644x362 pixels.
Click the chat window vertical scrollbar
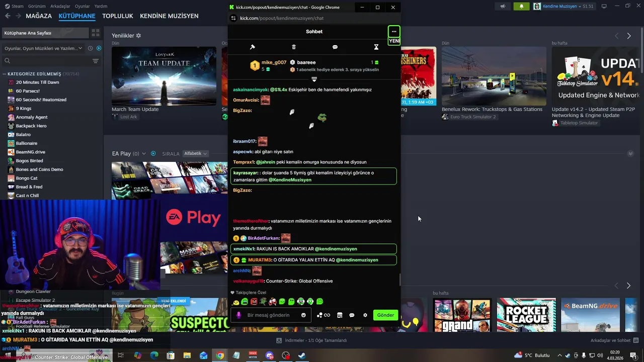coord(400,280)
